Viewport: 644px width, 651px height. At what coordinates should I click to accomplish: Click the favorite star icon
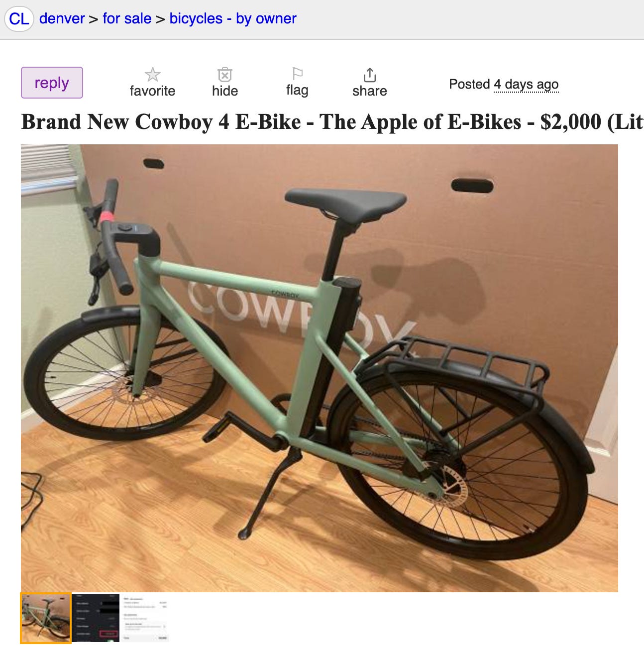[x=152, y=75]
